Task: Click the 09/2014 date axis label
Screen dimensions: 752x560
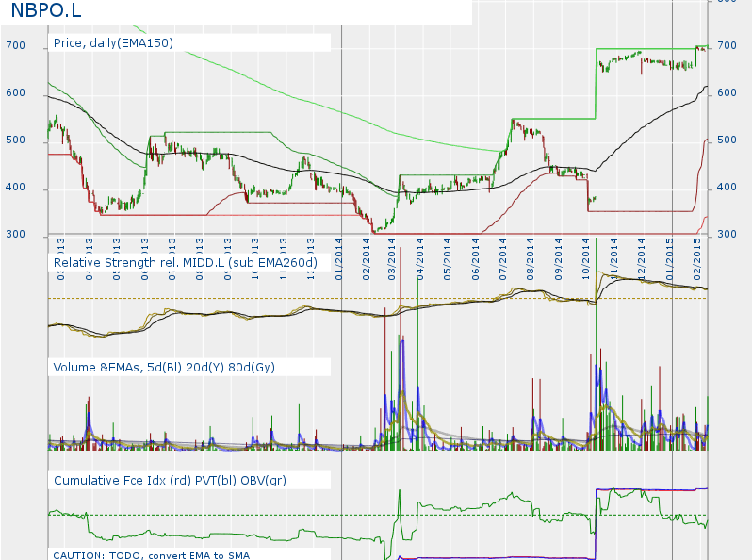Action: coord(559,256)
